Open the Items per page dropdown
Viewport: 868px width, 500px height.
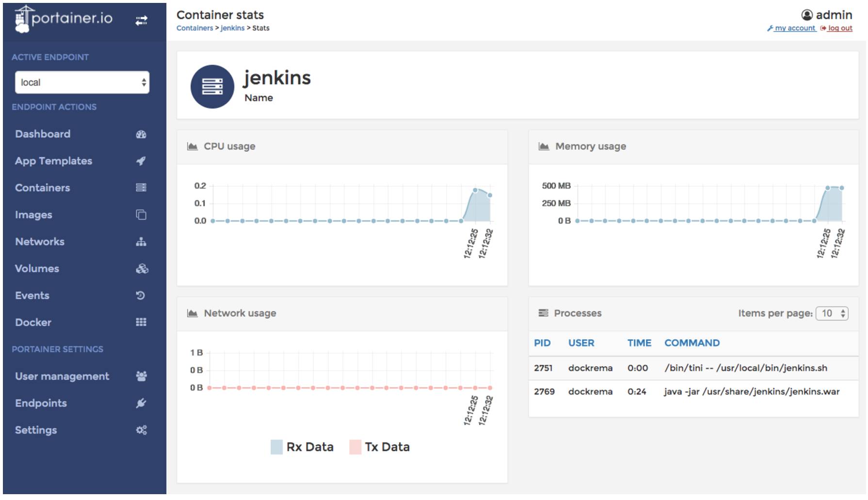[832, 313]
